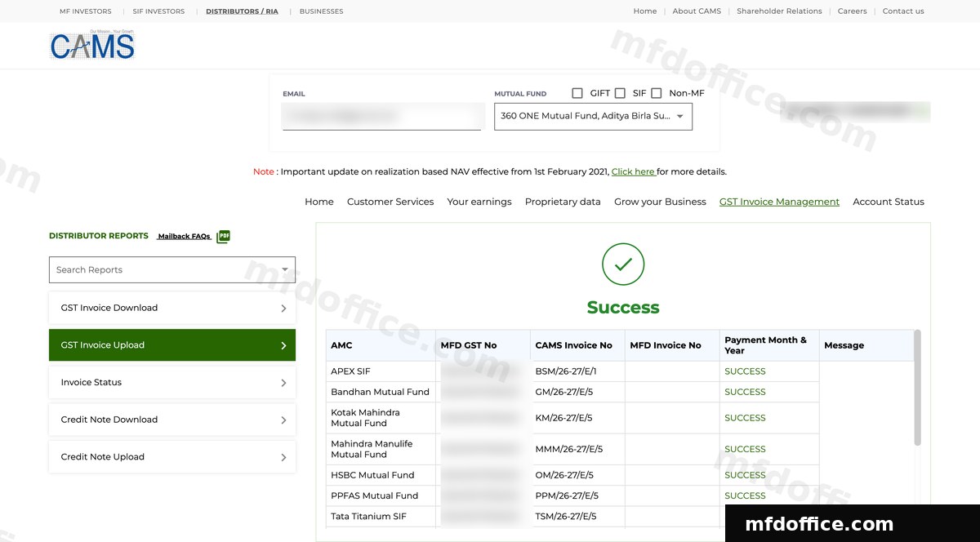This screenshot has height=542, width=980.
Task: Click the Email input field
Action: click(382, 116)
